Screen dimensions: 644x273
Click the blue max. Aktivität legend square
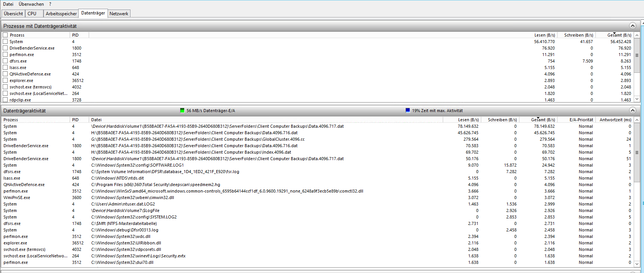(407, 111)
